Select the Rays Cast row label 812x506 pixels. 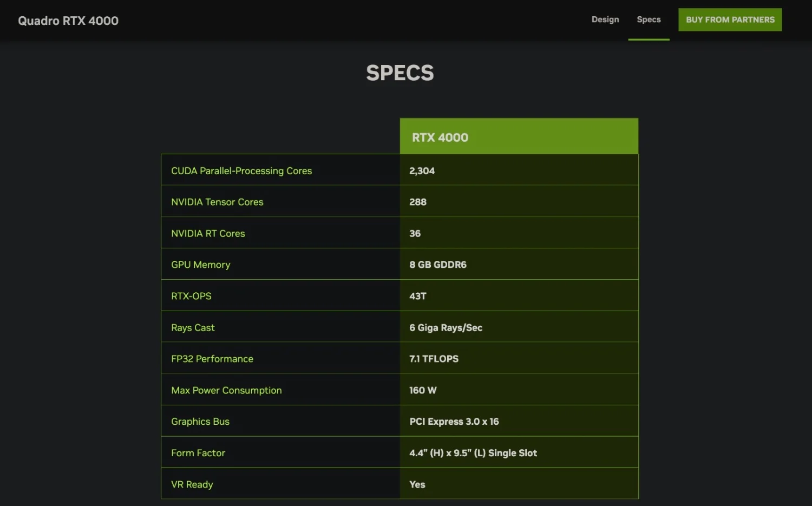coord(193,327)
